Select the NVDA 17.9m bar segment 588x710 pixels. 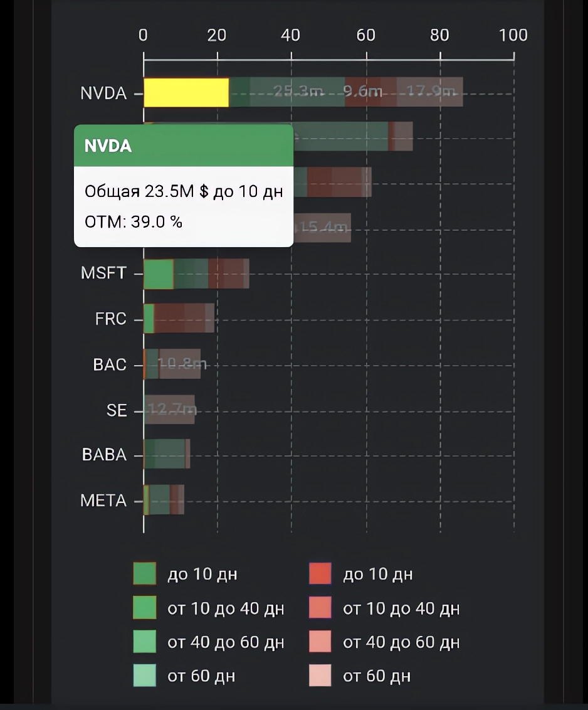[x=430, y=92]
